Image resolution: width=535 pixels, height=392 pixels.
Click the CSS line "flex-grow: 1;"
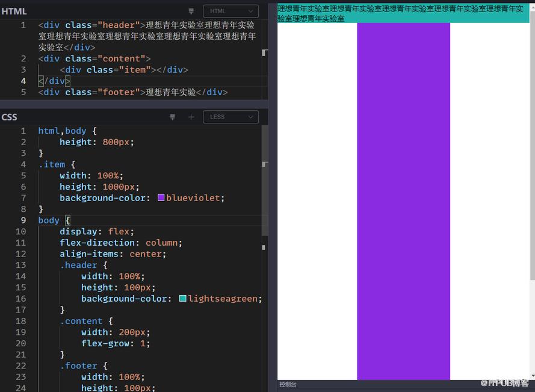[116, 343]
